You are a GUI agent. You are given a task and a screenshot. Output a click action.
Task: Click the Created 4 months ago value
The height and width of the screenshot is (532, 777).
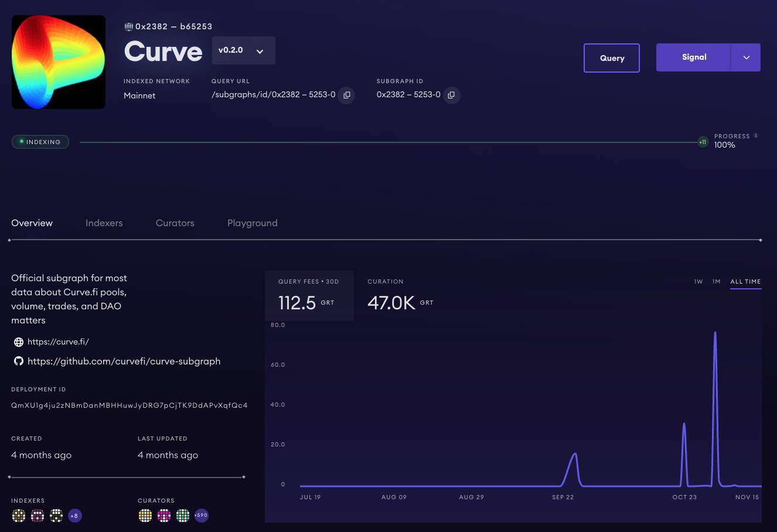point(42,455)
